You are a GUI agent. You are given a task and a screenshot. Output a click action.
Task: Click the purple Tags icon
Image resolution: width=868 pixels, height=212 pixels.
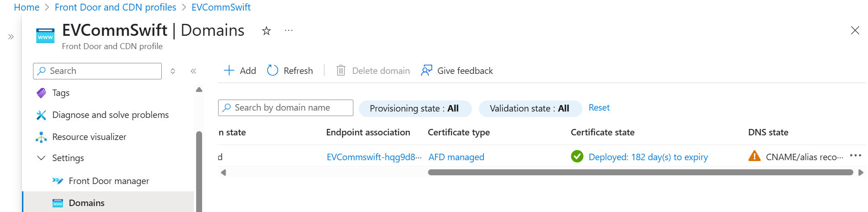point(41,93)
